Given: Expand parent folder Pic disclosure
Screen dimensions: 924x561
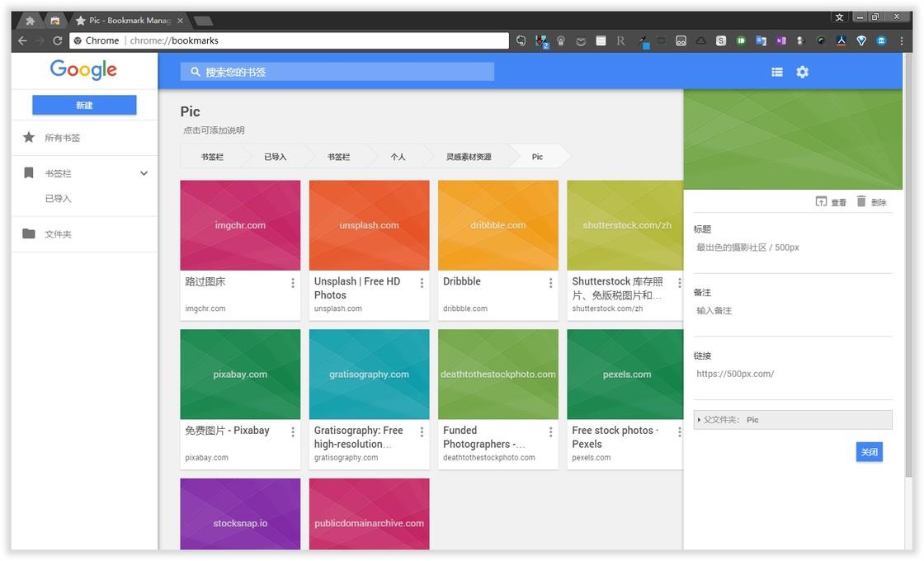Looking at the screenshot, I should (x=699, y=420).
